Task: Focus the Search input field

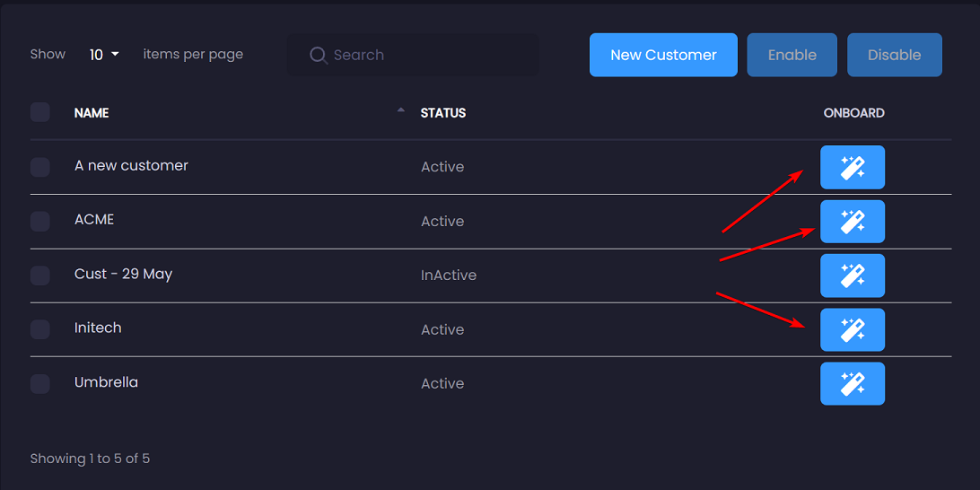Action: click(x=413, y=55)
